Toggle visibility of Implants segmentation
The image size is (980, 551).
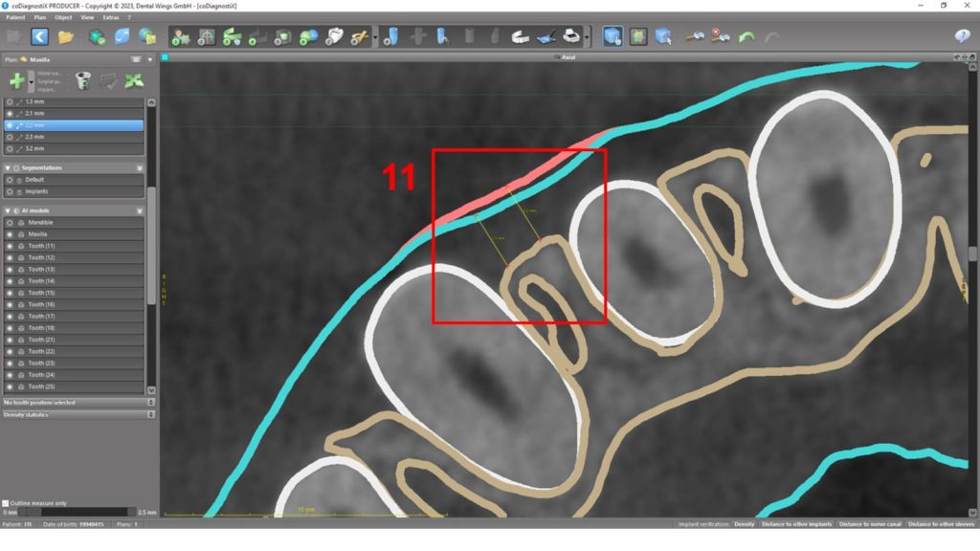[10, 191]
